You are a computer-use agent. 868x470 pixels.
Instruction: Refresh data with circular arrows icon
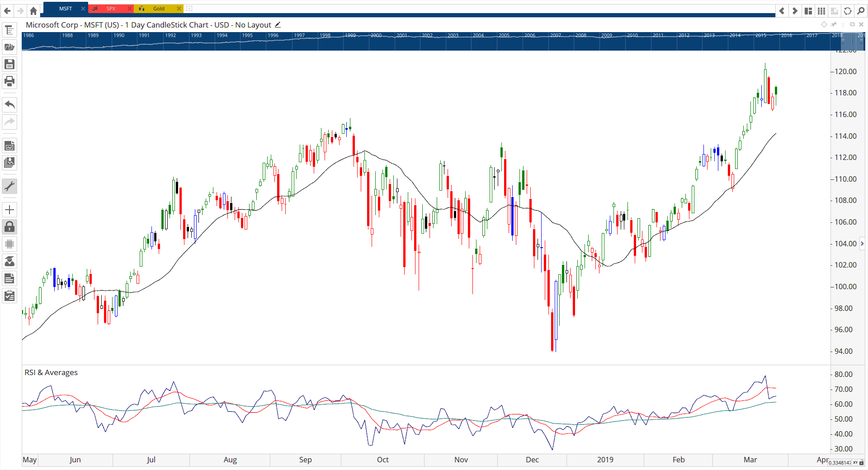pos(848,11)
